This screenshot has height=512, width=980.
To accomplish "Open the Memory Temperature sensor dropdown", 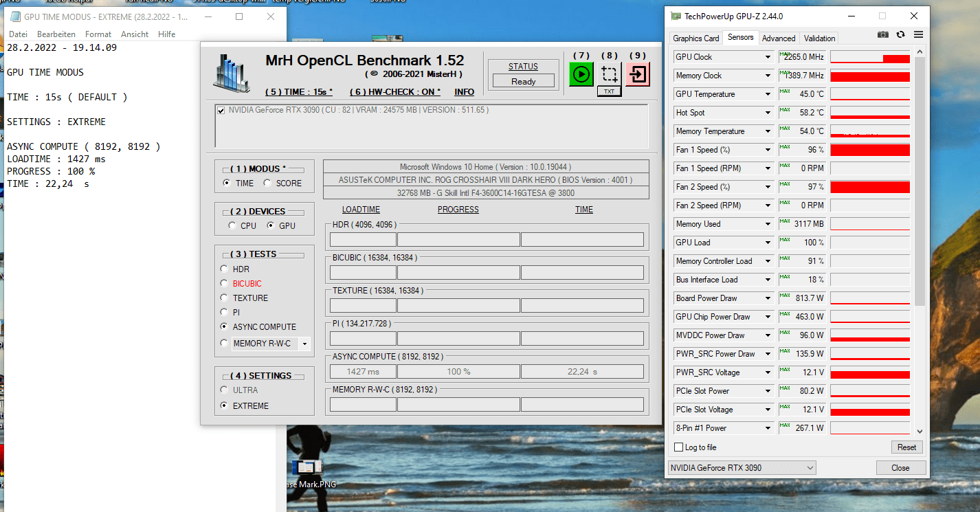I will pyautogui.click(x=768, y=131).
